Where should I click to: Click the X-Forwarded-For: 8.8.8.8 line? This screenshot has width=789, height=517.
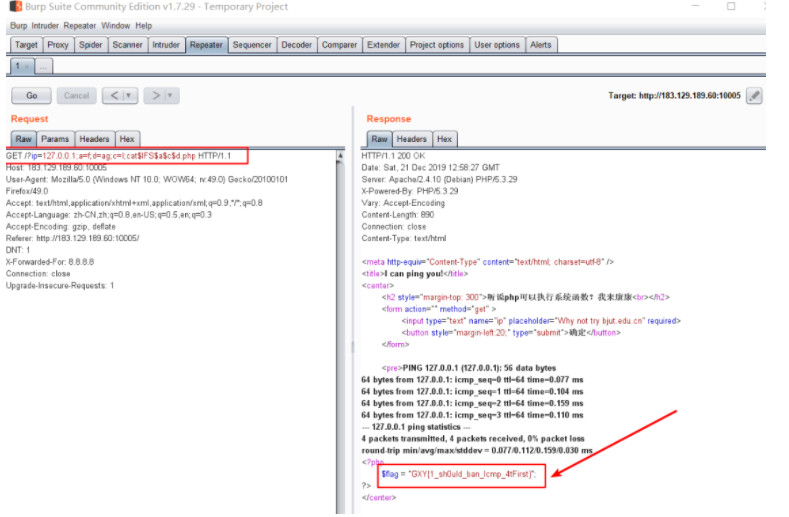coord(50,262)
